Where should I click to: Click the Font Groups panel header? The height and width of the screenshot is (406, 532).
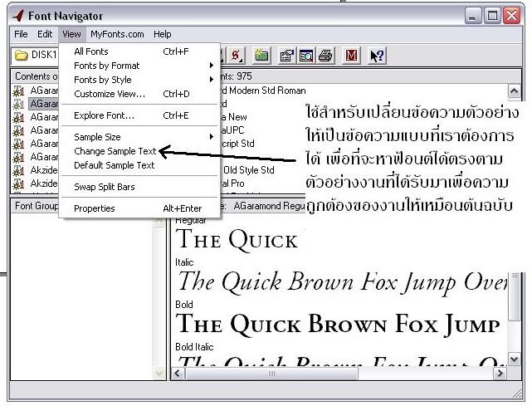36,206
